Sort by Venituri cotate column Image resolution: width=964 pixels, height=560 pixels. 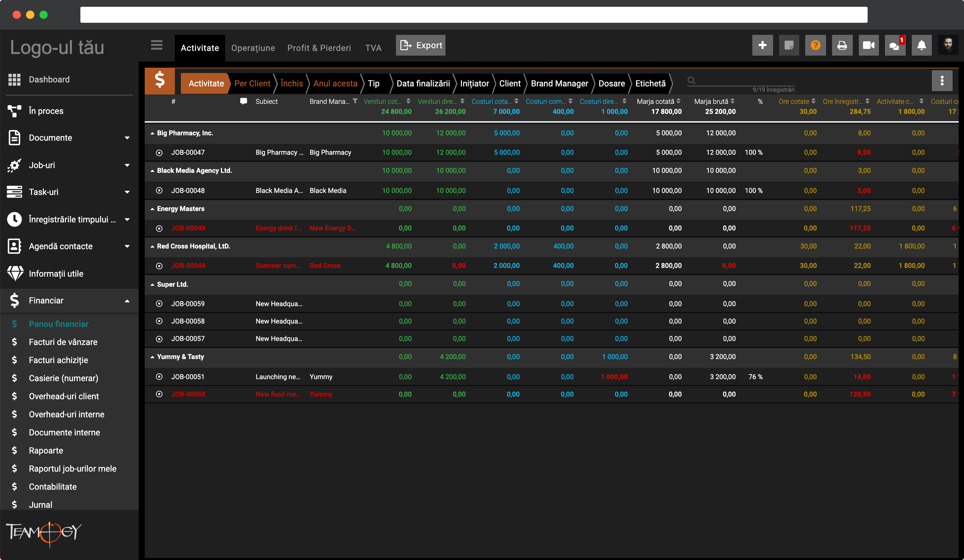tap(409, 101)
